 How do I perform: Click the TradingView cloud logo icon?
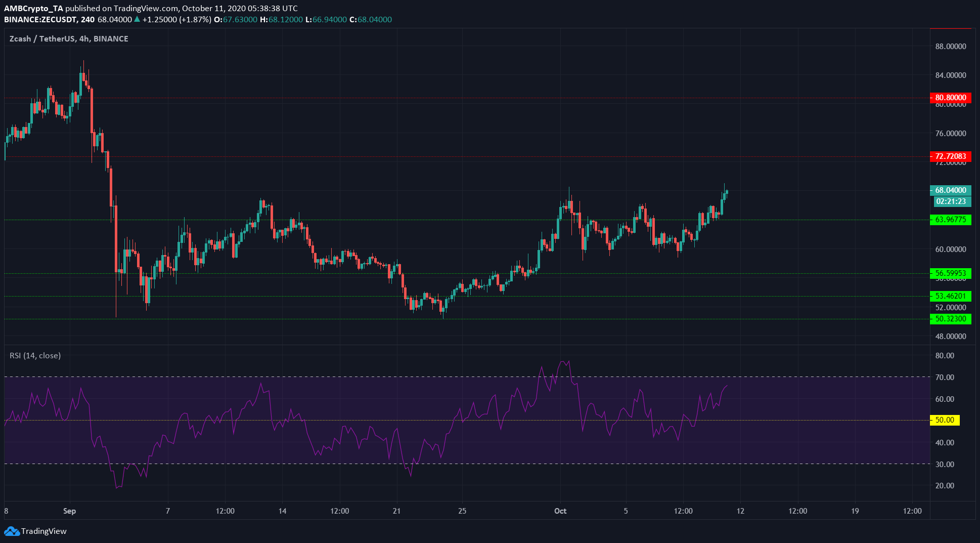[x=12, y=531]
